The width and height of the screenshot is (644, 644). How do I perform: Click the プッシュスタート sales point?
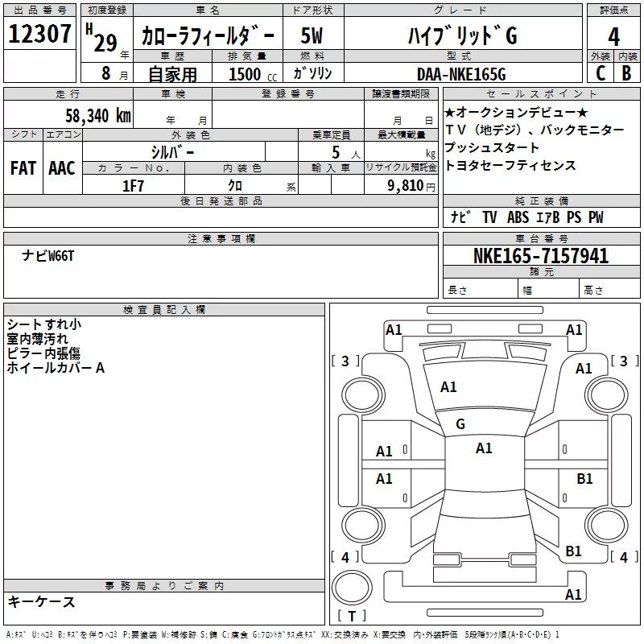[492, 147]
